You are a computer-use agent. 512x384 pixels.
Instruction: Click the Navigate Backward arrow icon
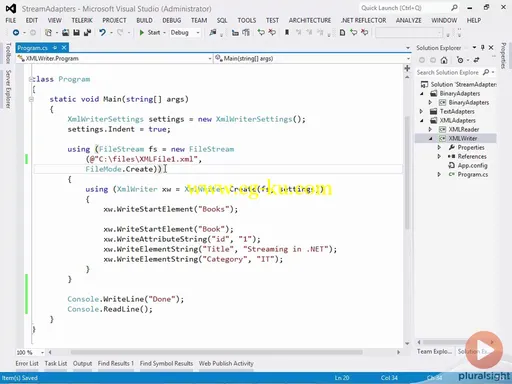16,32
